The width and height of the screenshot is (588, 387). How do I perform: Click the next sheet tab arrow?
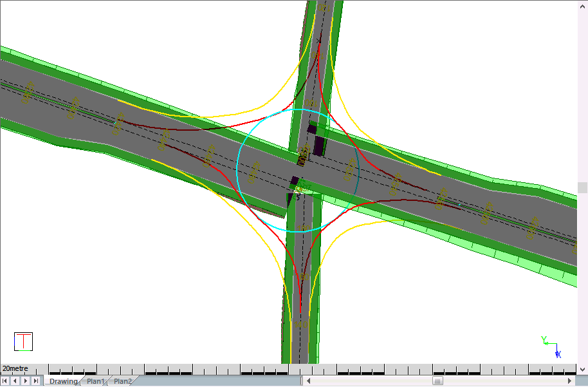pyautogui.click(x=26, y=381)
